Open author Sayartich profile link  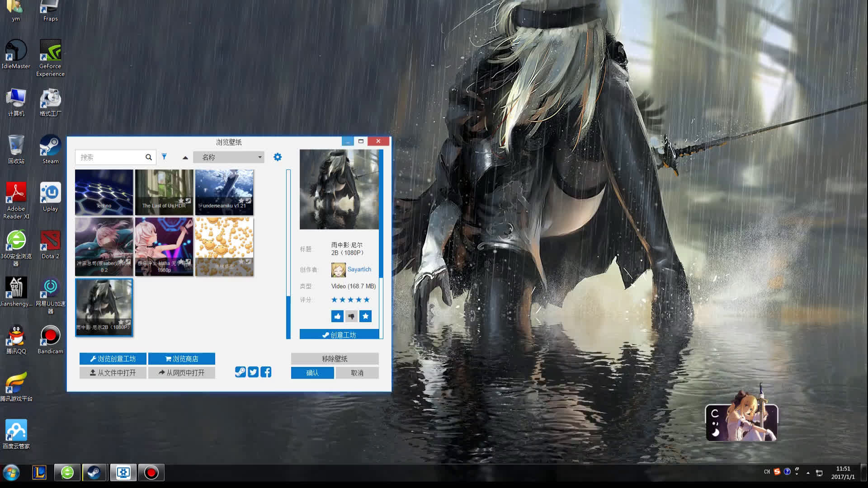(x=359, y=269)
